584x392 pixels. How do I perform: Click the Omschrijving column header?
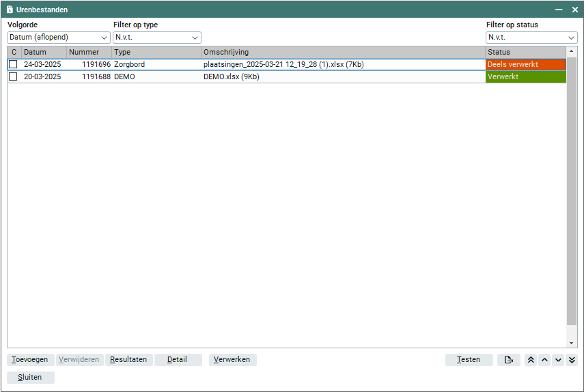[x=342, y=52]
